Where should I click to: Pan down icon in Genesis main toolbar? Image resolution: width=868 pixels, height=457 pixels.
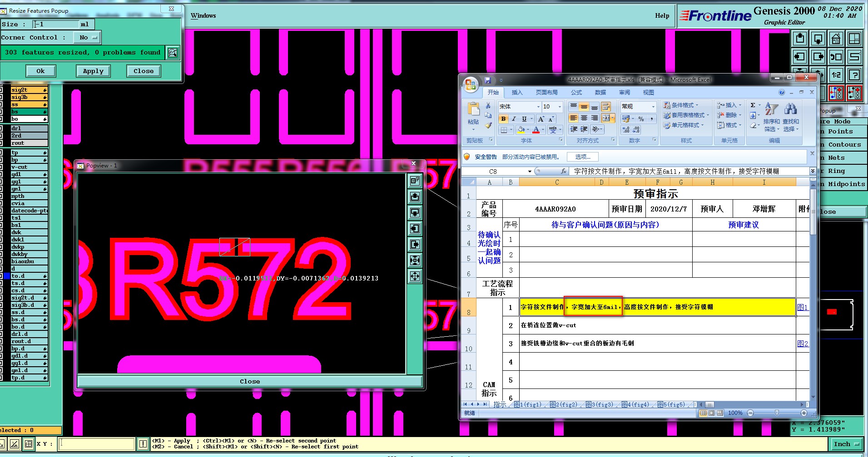(818, 39)
